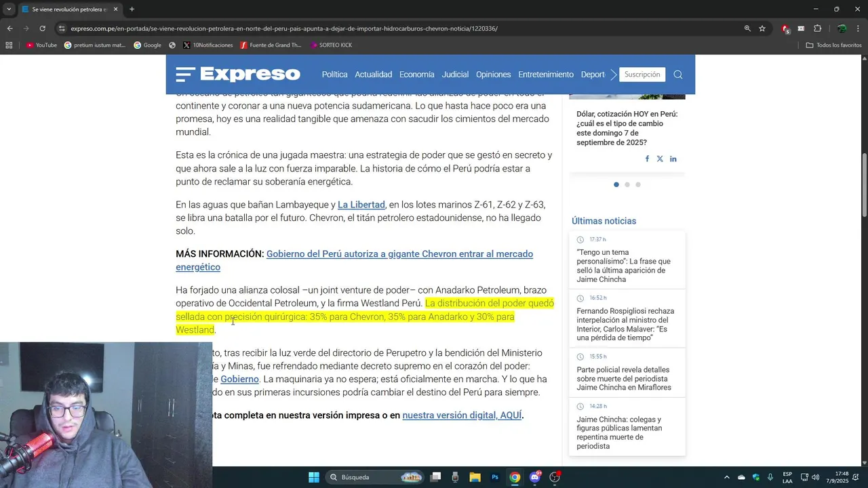868x488 pixels.
Task: Open Photoshop from the taskbar
Action: point(495,477)
